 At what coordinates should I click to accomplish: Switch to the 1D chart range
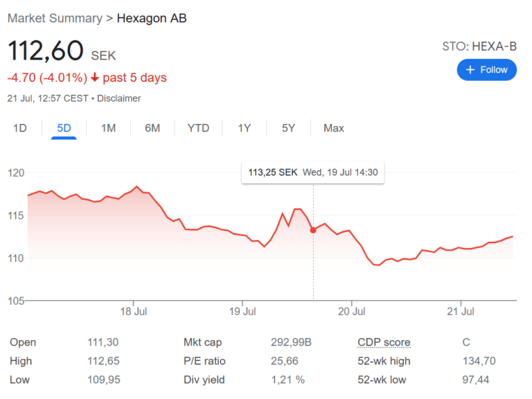(20, 128)
